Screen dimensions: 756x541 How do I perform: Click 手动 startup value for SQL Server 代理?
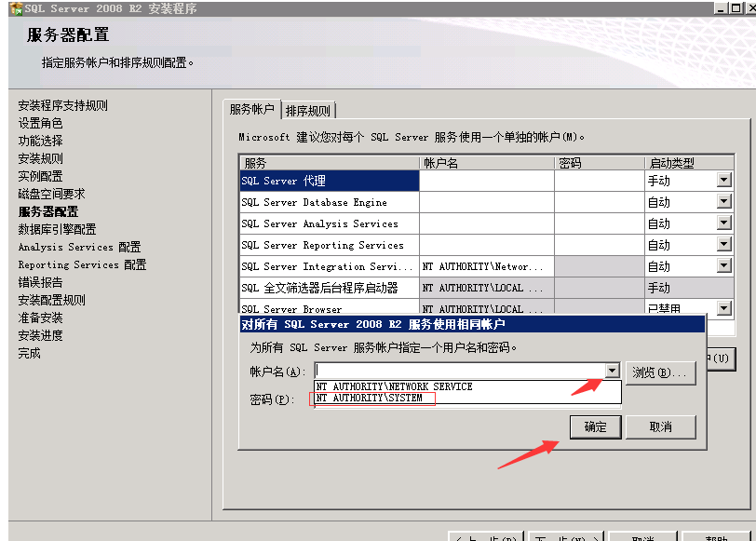pos(658,181)
